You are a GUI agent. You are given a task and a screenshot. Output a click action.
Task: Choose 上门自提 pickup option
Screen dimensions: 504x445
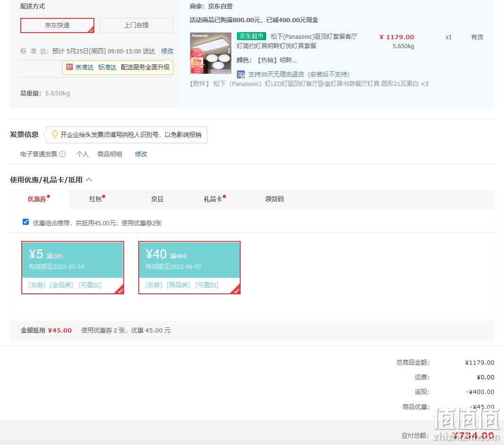point(136,26)
